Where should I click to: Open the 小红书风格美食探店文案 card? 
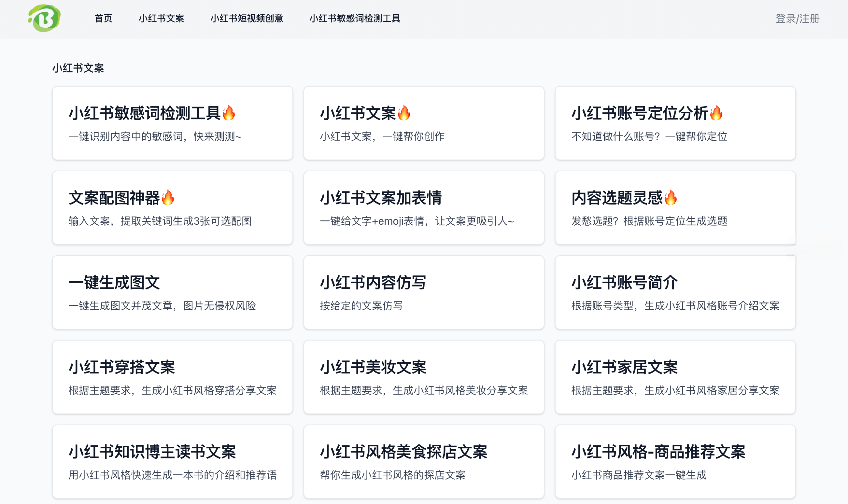click(424, 462)
